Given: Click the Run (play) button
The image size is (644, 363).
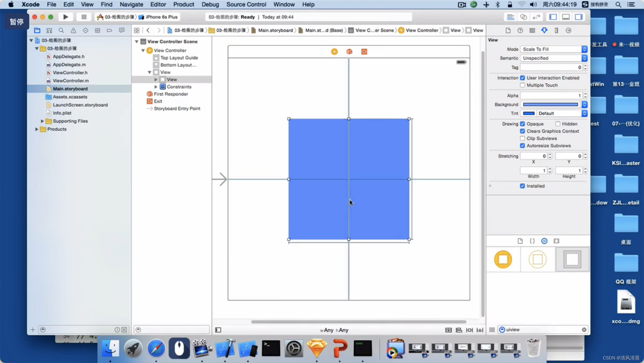Looking at the screenshot, I should (65, 17).
